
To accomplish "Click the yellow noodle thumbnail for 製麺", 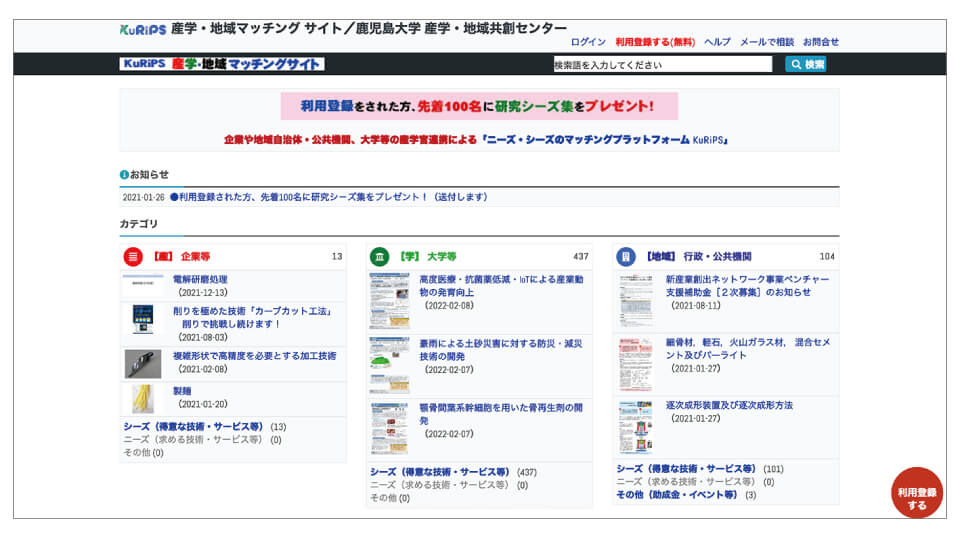I will [x=143, y=399].
